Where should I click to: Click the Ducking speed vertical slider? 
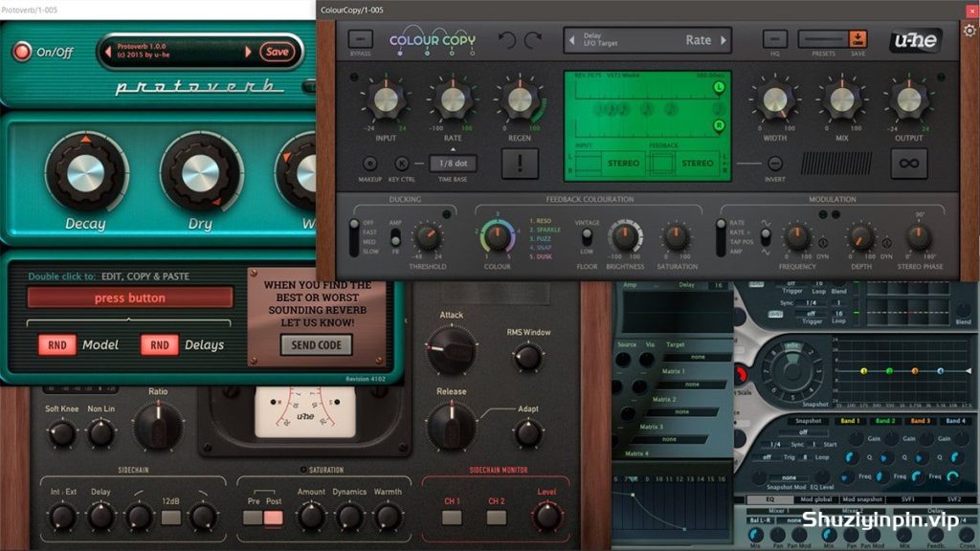tap(354, 237)
